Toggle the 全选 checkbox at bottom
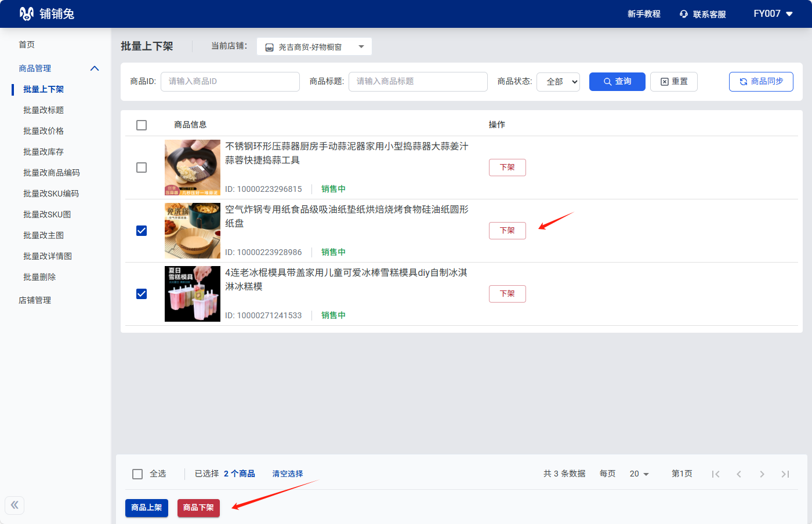This screenshot has width=812, height=524. 137,474
